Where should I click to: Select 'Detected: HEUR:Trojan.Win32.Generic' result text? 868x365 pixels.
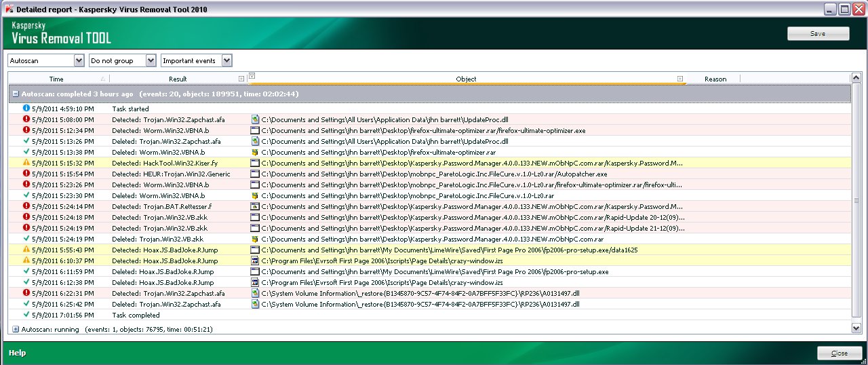click(171, 174)
